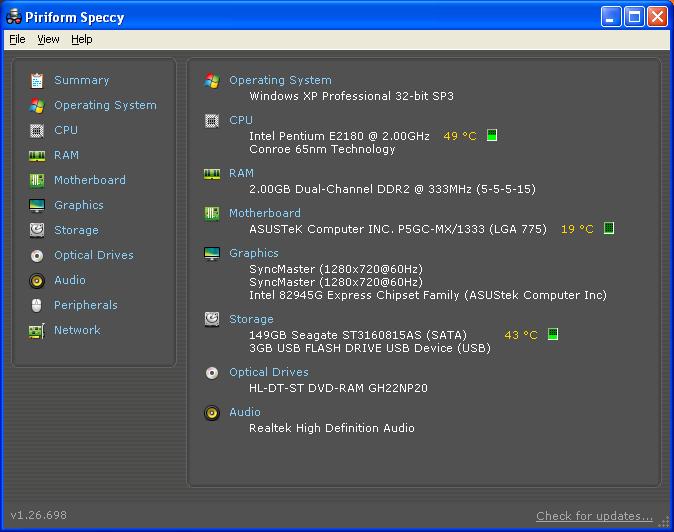The width and height of the screenshot is (674, 532).
Task: Click the 49 °C CPU temperature value
Action: [x=460, y=136]
